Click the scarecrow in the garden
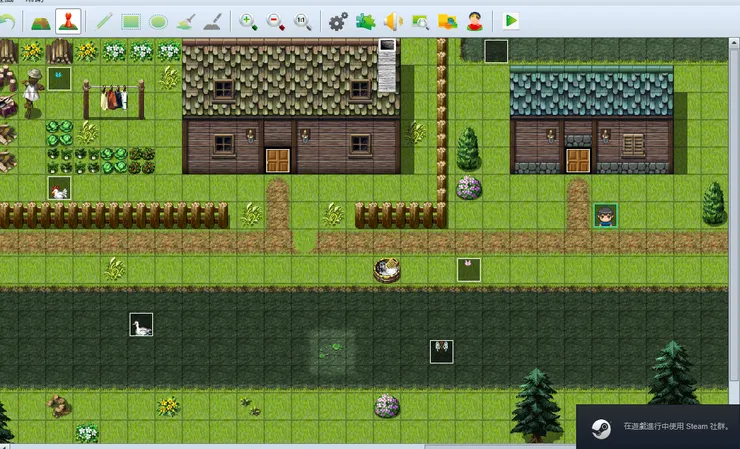Screen dimensions: 740x449 click(32, 93)
